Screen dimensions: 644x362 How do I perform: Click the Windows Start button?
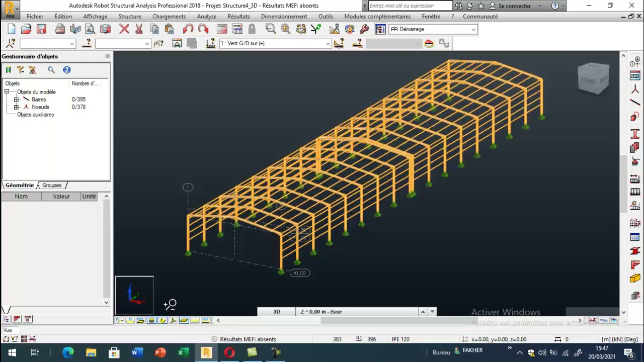point(12,352)
